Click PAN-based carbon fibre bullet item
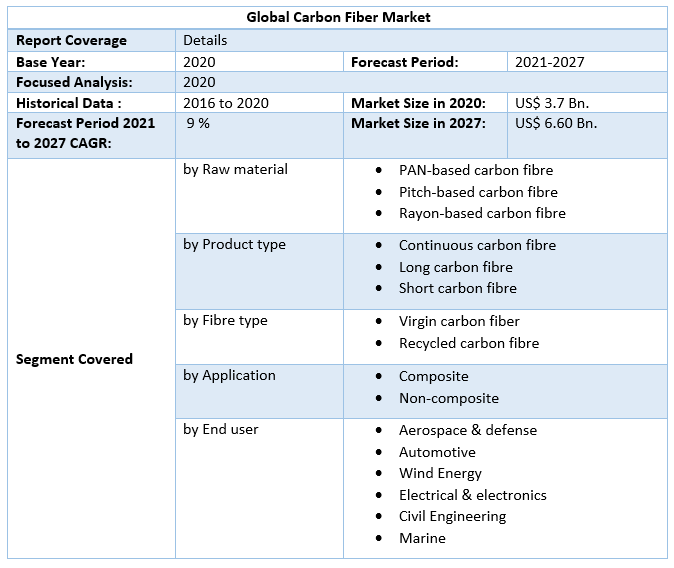 pyautogui.click(x=475, y=170)
